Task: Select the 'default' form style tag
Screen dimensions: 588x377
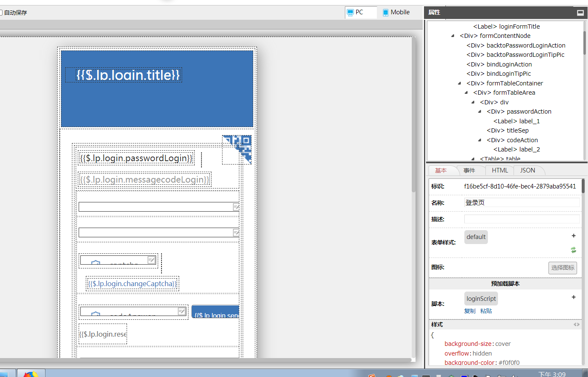Action: 476,237
